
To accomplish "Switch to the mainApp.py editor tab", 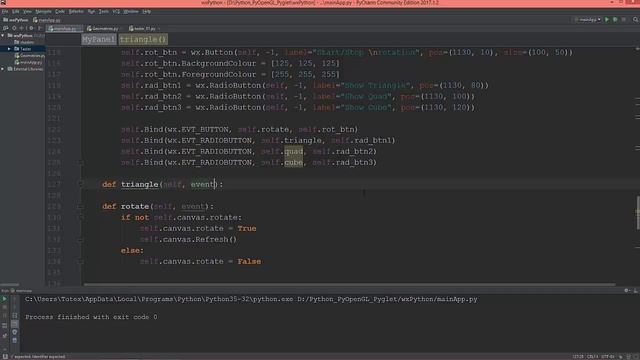I will pos(64,29).
